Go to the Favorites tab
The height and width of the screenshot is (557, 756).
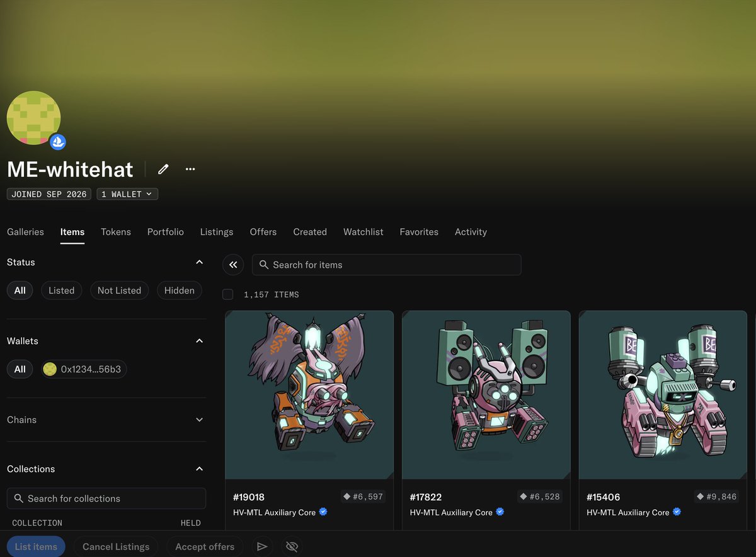(x=419, y=232)
